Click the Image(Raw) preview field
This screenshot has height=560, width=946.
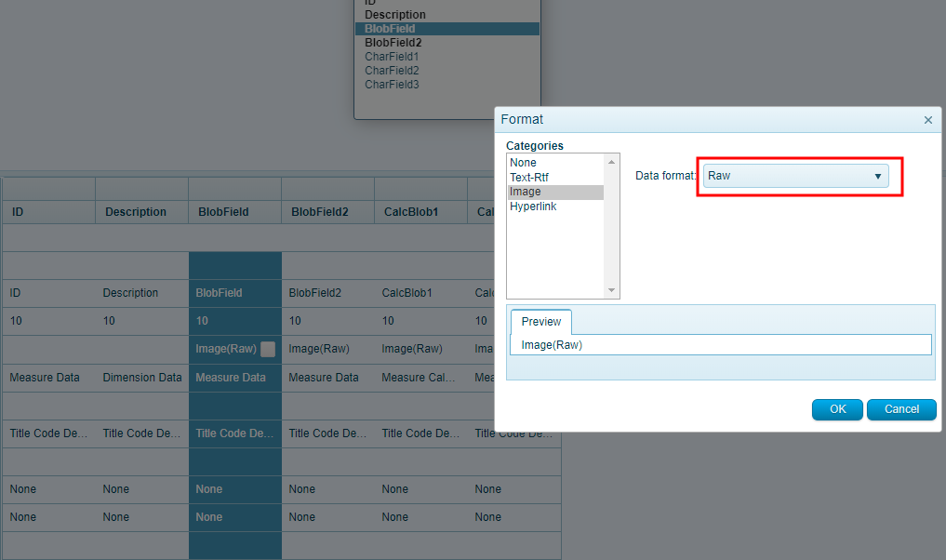(720, 345)
